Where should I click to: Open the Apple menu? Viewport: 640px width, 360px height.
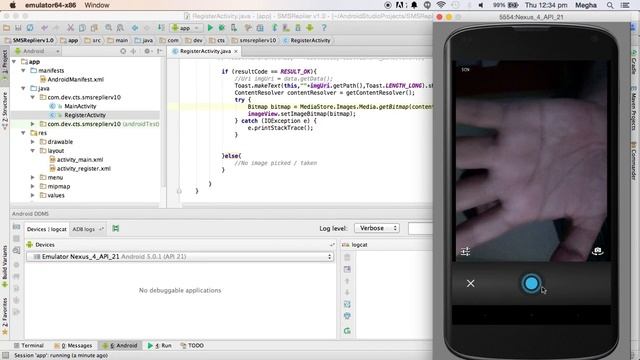(x=13, y=5)
